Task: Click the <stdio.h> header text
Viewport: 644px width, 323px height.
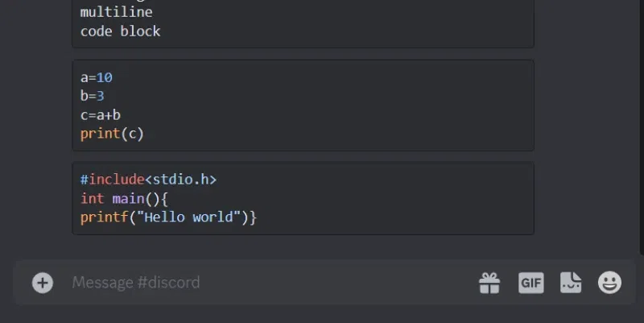Action: (180, 180)
